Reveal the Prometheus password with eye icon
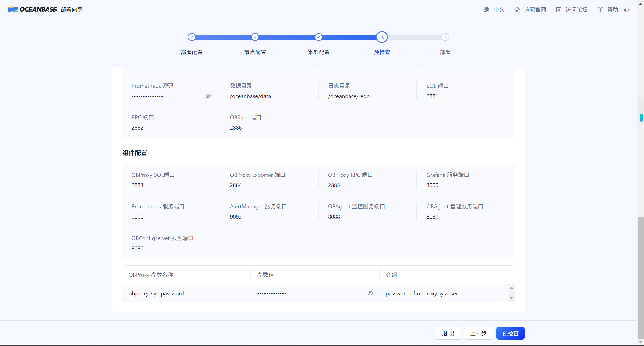644x346 pixels. coord(208,96)
